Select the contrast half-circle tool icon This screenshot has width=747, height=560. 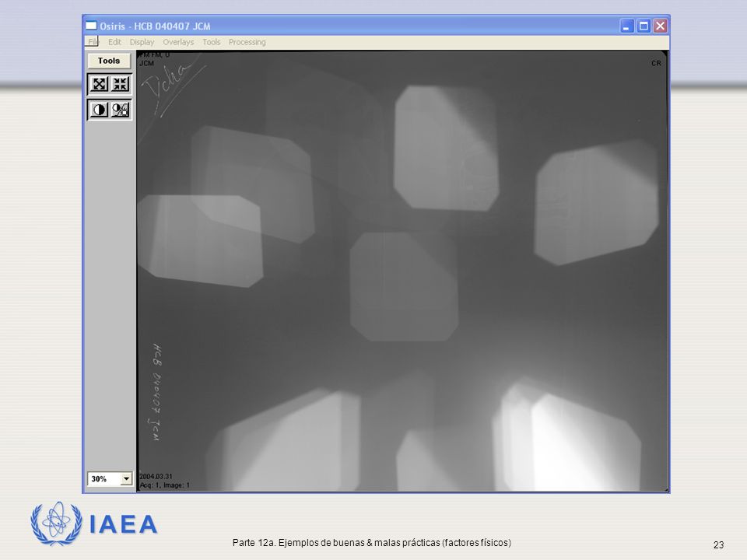pos(99,110)
